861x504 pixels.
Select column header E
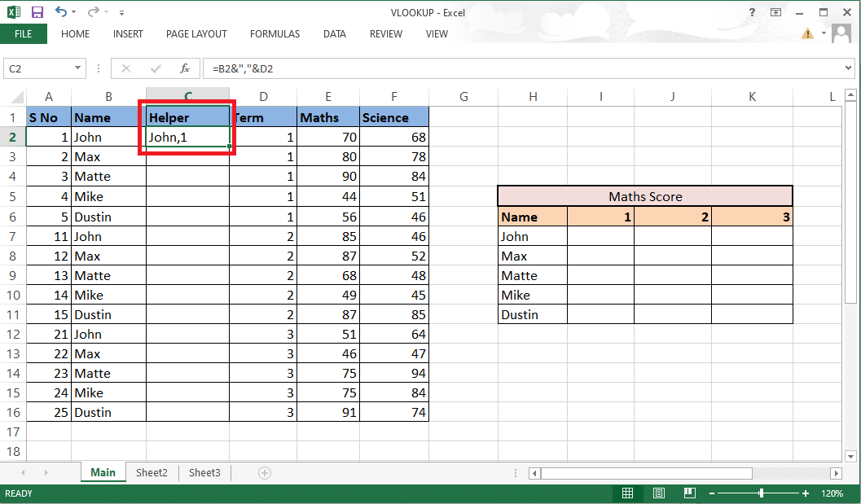(x=328, y=97)
